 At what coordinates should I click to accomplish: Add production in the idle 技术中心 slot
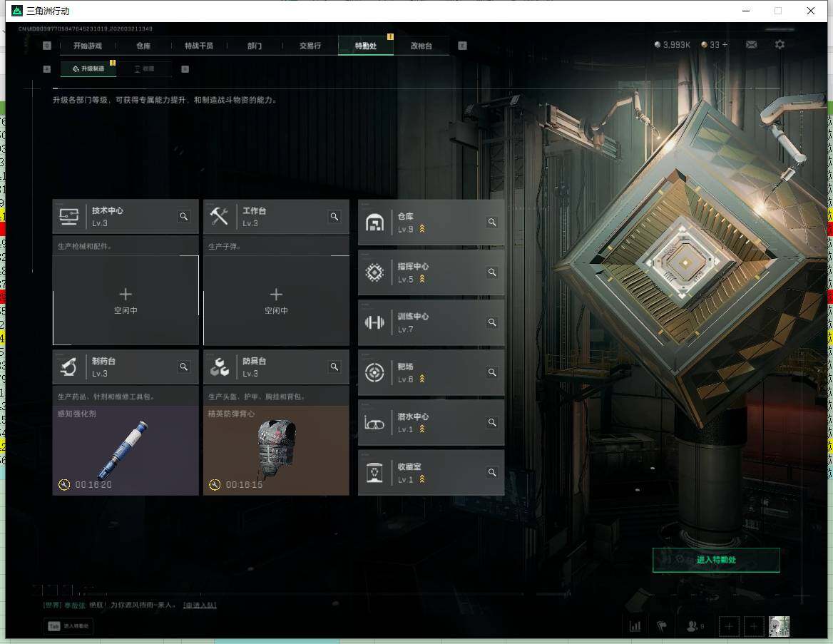(x=126, y=300)
